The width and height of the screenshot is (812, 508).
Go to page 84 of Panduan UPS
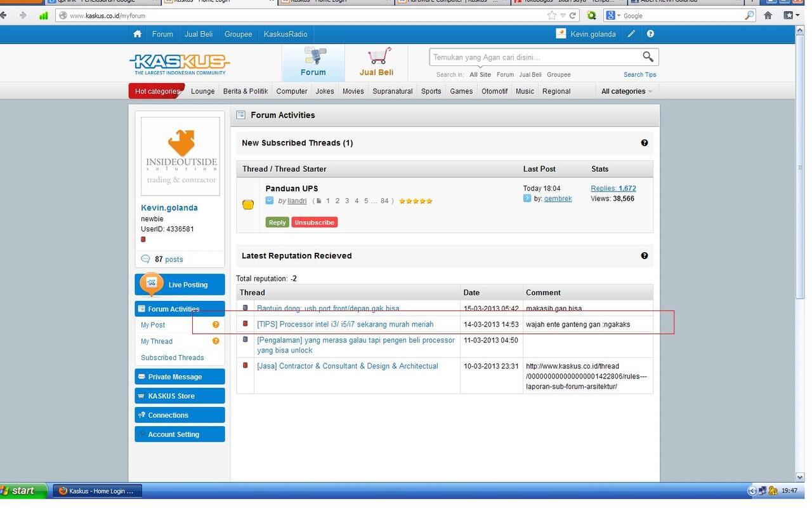[x=384, y=201]
